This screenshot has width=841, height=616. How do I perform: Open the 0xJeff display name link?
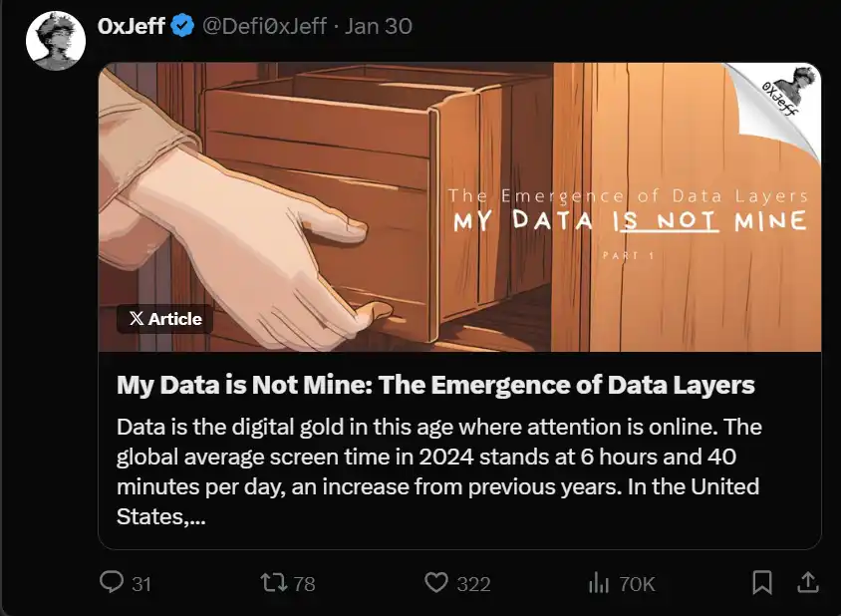coord(132,27)
